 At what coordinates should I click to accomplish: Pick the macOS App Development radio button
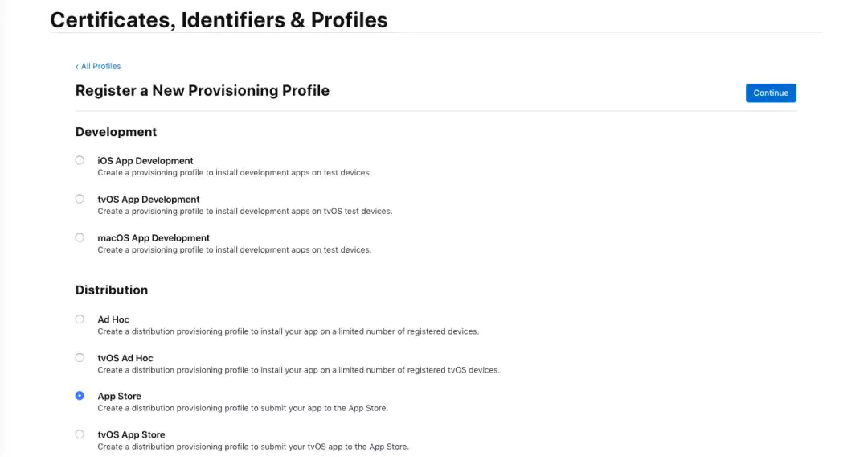[x=80, y=237]
